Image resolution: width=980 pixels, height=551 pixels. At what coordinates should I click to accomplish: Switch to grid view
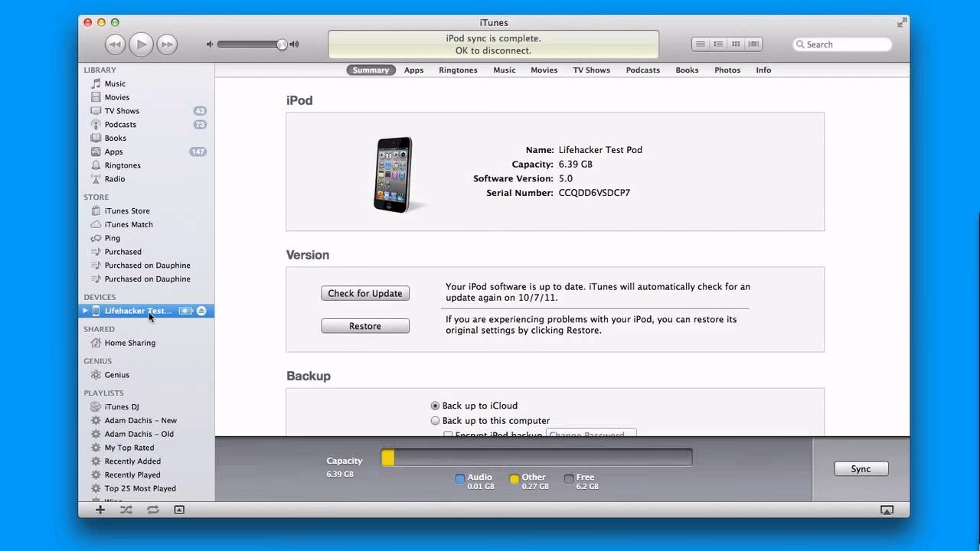click(x=736, y=44)
